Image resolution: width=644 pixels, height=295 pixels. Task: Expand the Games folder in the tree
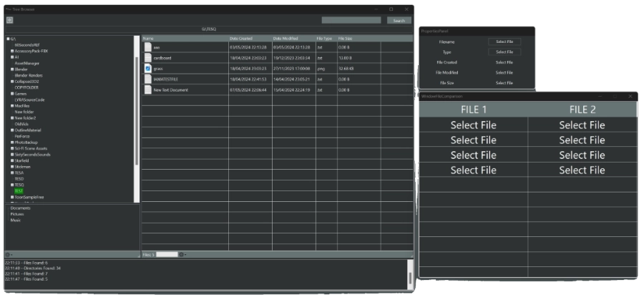click(12, 93)
